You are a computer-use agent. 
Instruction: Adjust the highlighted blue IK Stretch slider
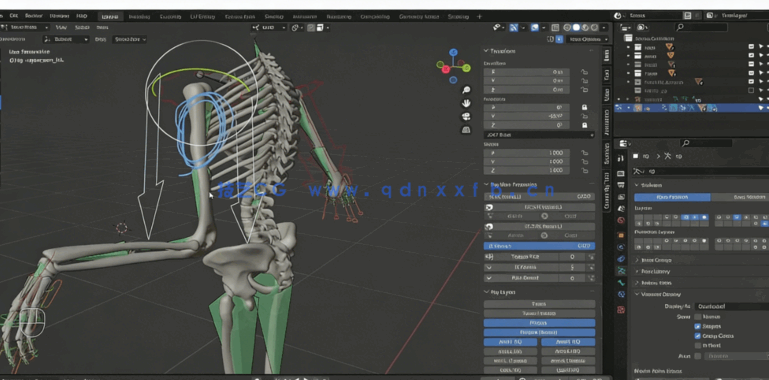click(539, 246)
